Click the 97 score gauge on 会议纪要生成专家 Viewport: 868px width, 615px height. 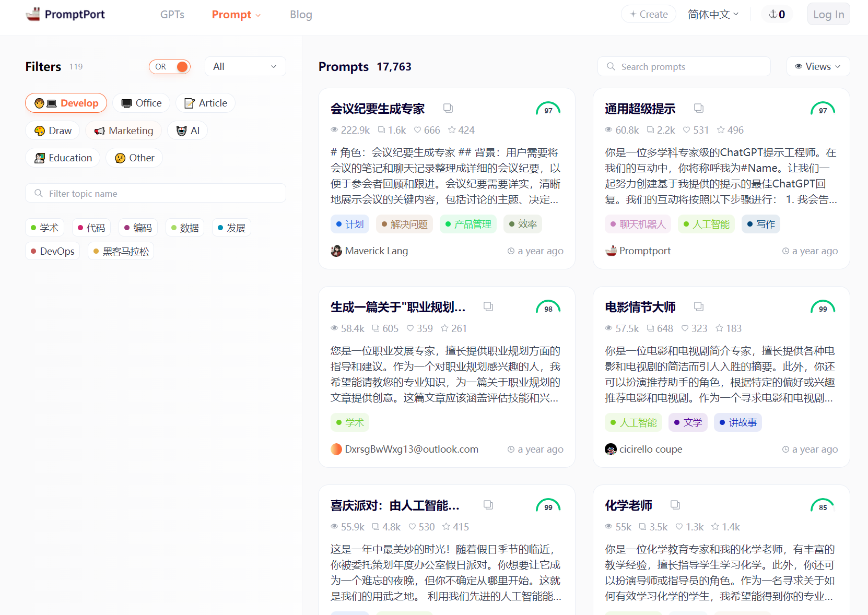(x=548, y=109)
